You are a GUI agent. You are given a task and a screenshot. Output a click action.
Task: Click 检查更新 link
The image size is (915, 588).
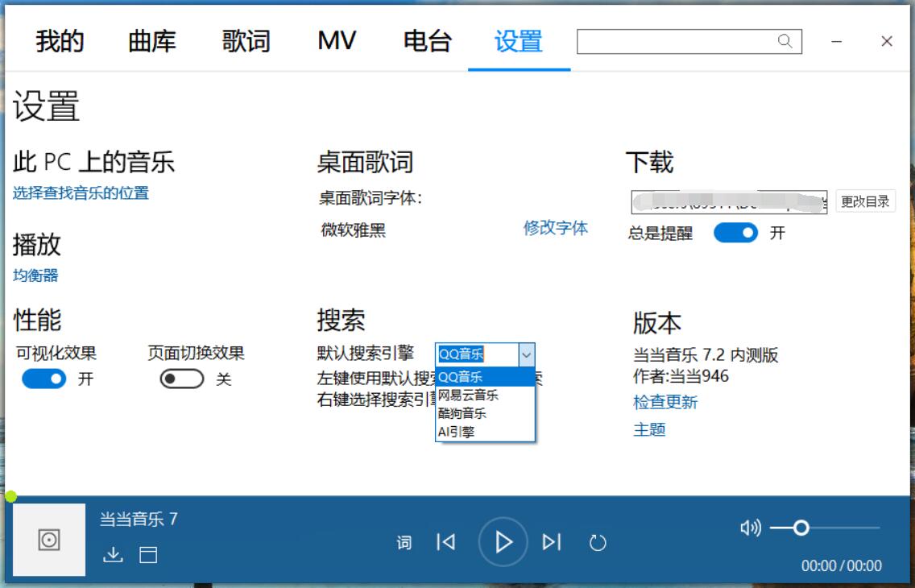(x=665, y=402)
